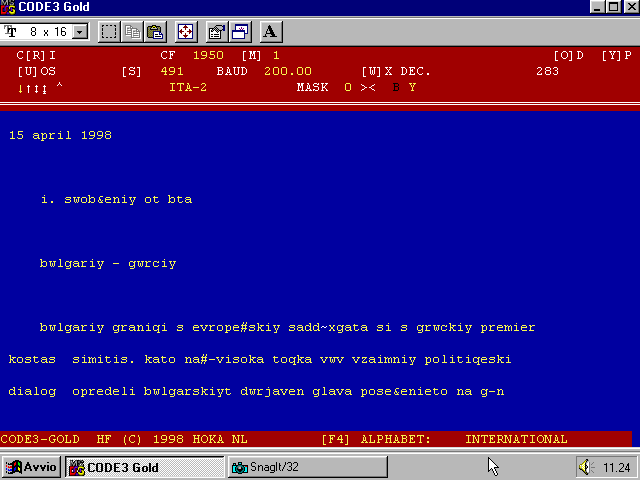Click the Background toolbar icon
Image resolution: width=640 pixels, height=480 pixels.
click(x=240, y=31)
